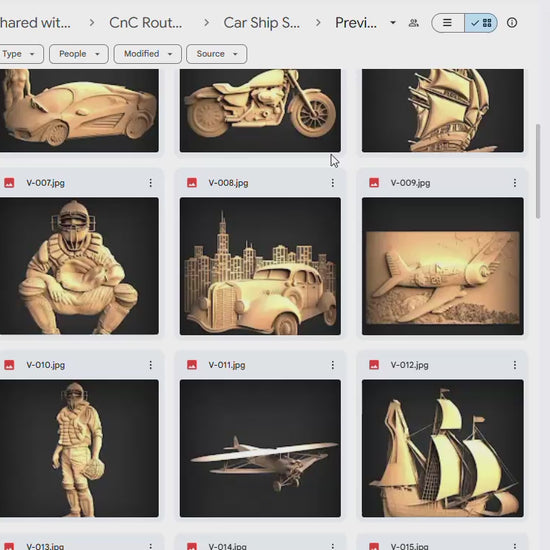Open the galleon ship thumbnail of V-012.jpg
The width and height of the screenshot is (550, 550).
(443, 448)
